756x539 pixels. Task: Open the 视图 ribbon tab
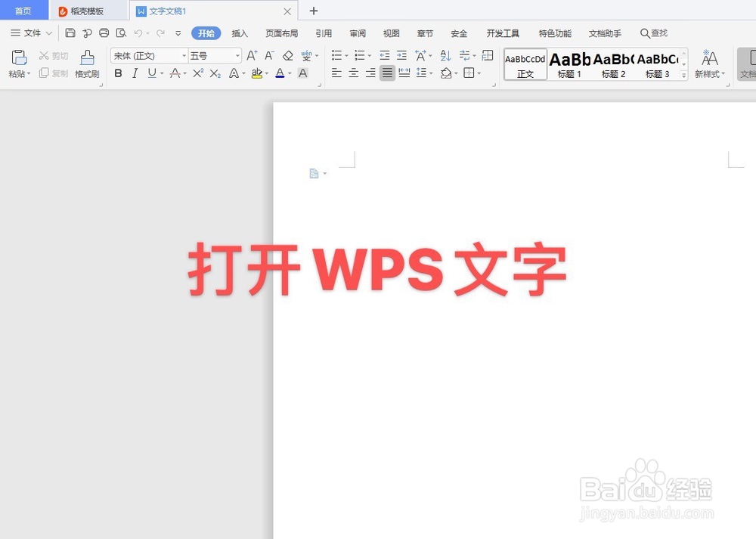[x=391, y=33]
